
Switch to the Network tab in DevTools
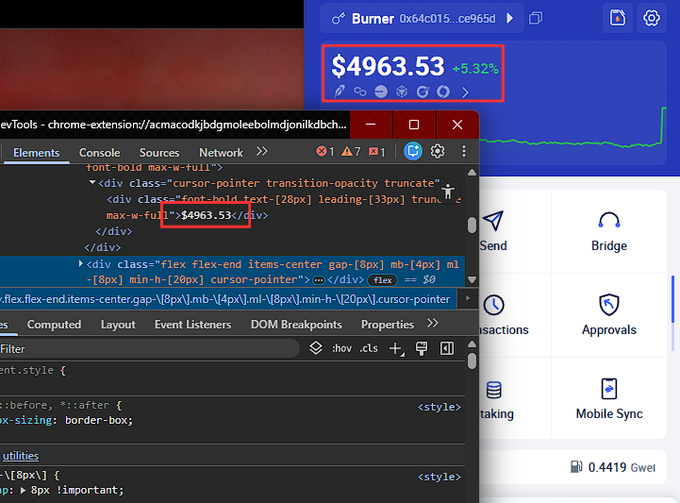(221, 153)
